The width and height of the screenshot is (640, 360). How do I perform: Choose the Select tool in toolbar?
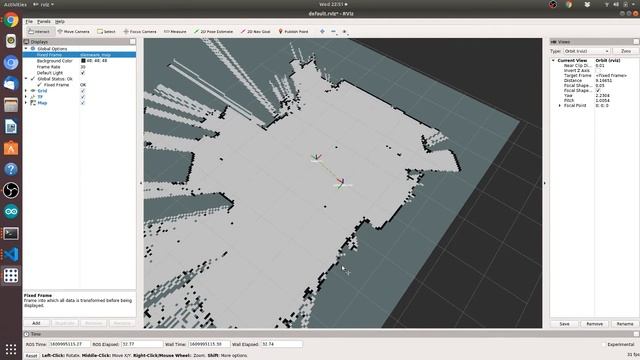click(106, 31)
